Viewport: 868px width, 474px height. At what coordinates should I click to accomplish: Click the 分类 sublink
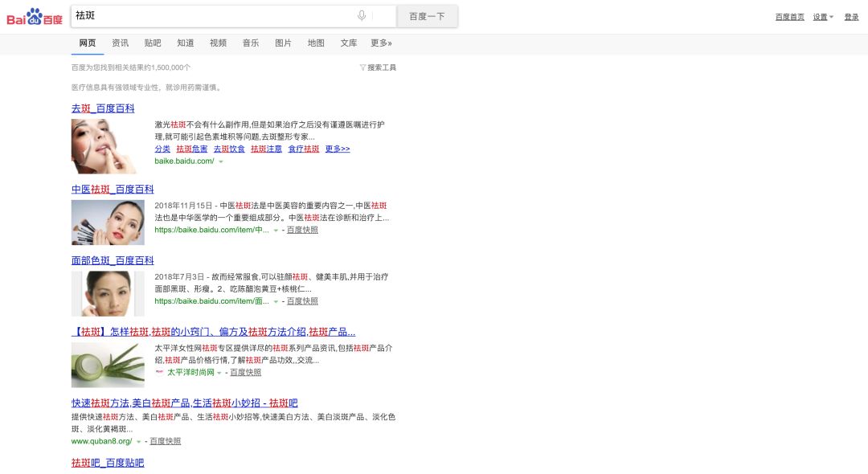coord(162,149)
